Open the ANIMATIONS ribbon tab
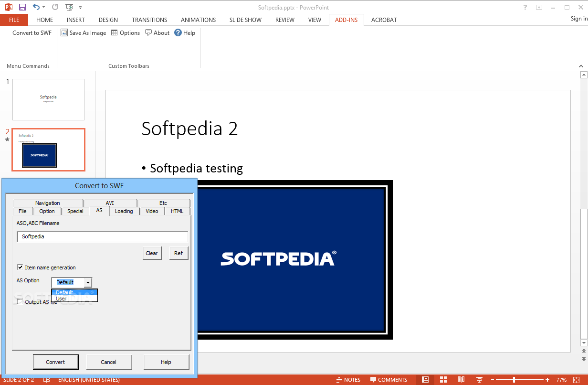 (199, 20)
